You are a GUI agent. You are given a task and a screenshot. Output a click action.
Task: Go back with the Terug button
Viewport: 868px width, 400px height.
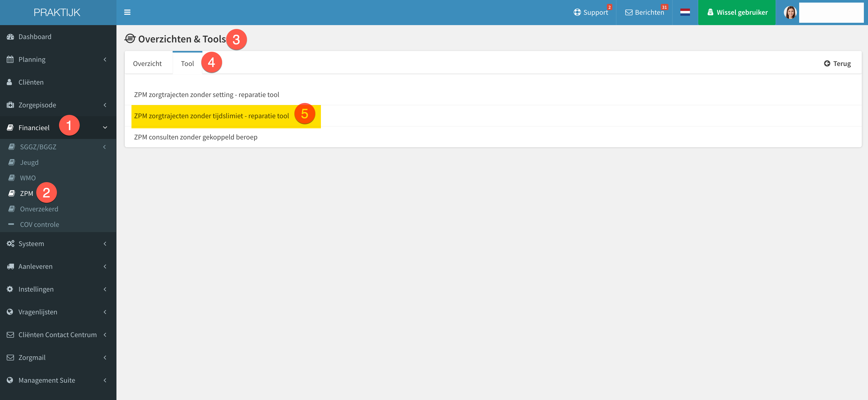837,63
